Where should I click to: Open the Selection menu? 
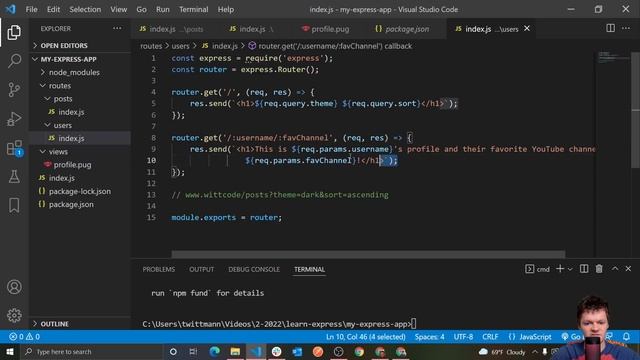pyautogui.click(x=85, y=9)
